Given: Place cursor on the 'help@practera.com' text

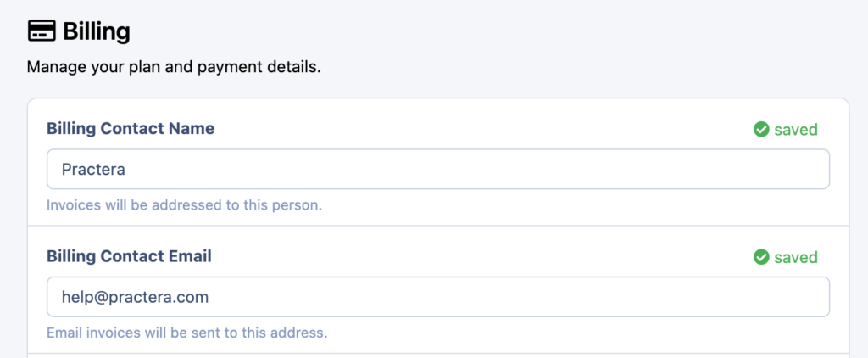Looking at the screenshot, I should pos(135,297).
